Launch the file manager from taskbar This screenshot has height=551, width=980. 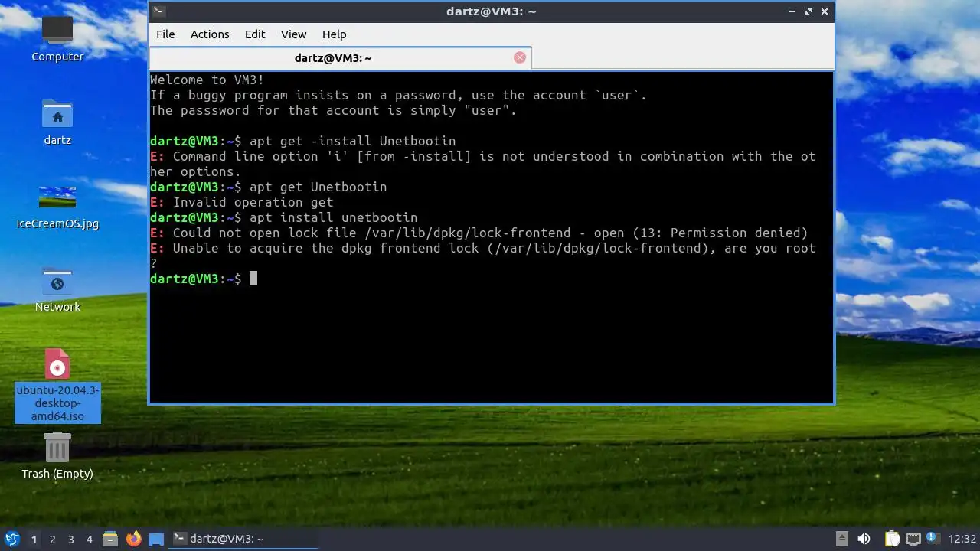point(110,539)
